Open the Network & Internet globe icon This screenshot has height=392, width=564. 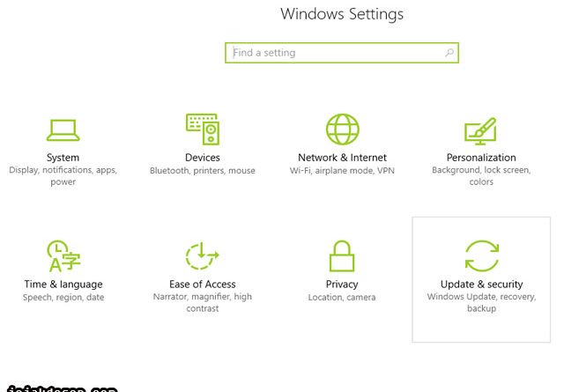(x=343, y=129)
